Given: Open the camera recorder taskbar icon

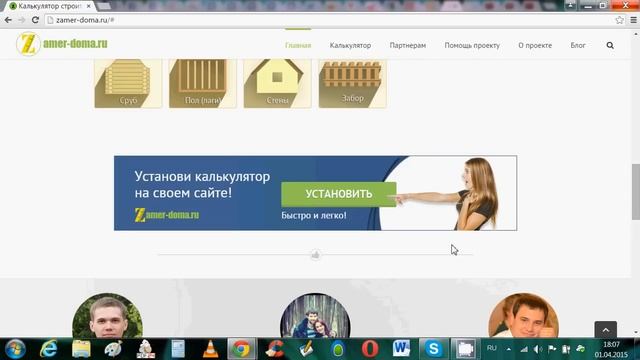Looking at the screenshot, I should 465,349.
